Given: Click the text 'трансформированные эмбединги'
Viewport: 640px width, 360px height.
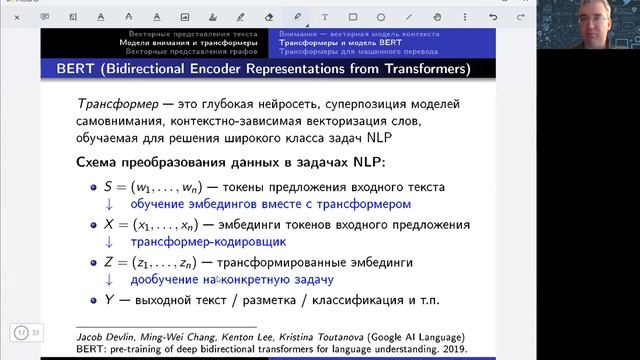Looking at the screenshot, I should (x=314, y=262).
